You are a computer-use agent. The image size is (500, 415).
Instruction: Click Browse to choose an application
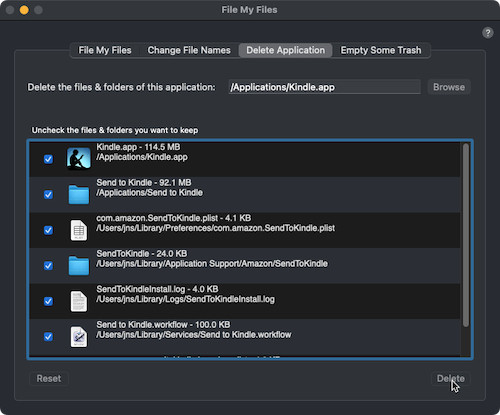(449, 87)
